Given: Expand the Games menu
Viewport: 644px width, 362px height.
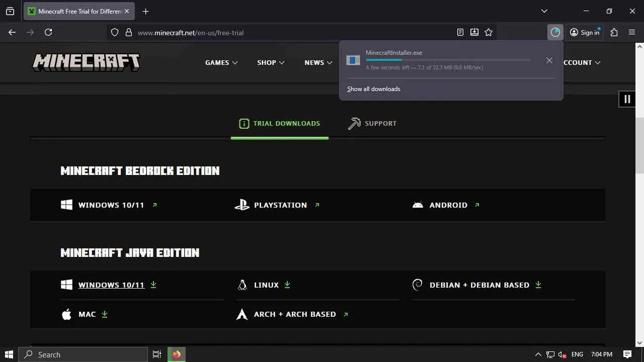Looking at the screenshot, I should pos(221,62).
